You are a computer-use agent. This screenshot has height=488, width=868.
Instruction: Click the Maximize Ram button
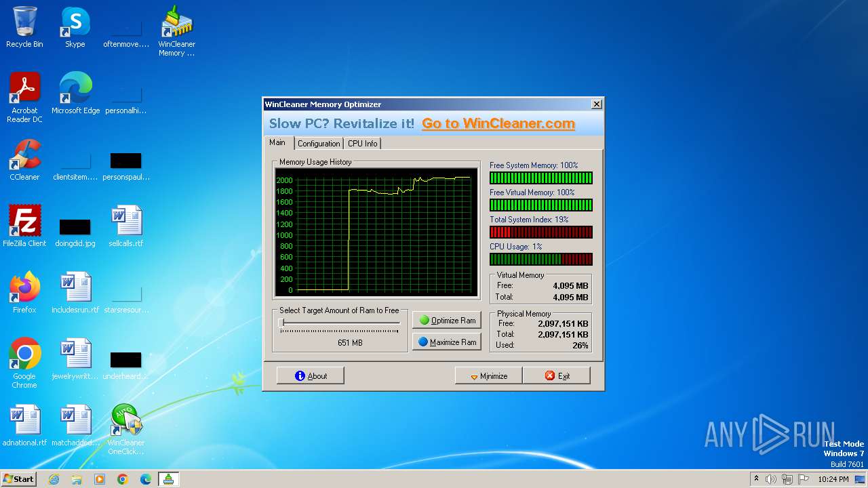(447, 342)
